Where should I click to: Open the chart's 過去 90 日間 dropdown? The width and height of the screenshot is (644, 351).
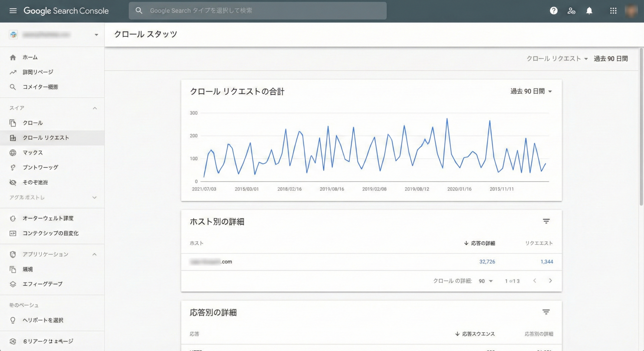click(x=531, y=91)
